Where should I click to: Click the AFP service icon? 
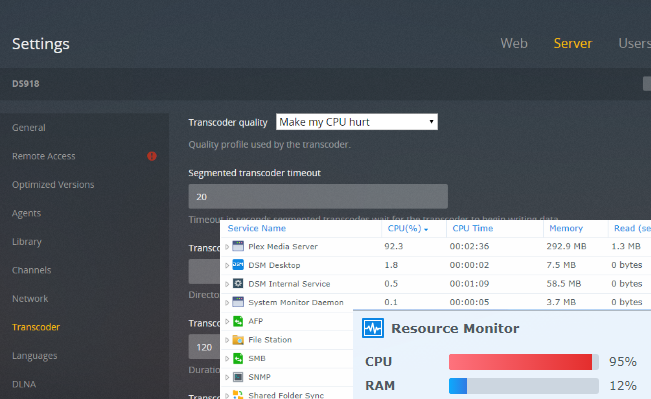238,321
